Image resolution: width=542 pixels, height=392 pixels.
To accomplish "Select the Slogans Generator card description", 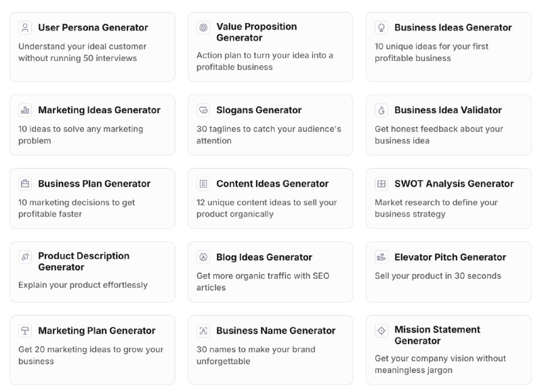I will [x=268, y=135].
